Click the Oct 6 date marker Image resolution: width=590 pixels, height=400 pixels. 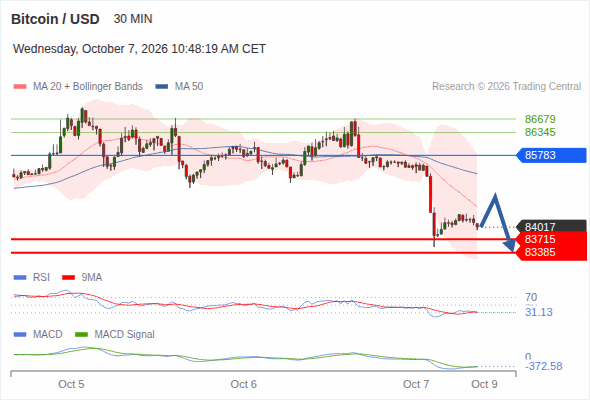point(243,384)
